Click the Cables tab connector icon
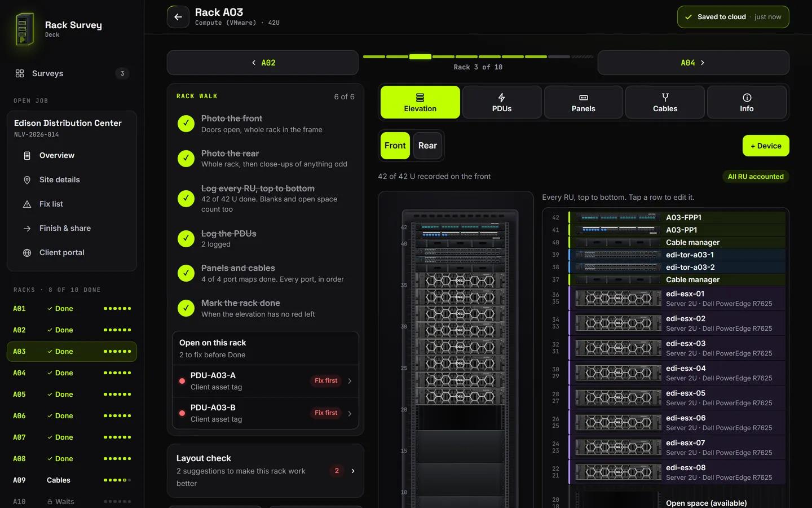Image resolution: width=812 pixels, height=508 pixels. [x=665, y=98]
